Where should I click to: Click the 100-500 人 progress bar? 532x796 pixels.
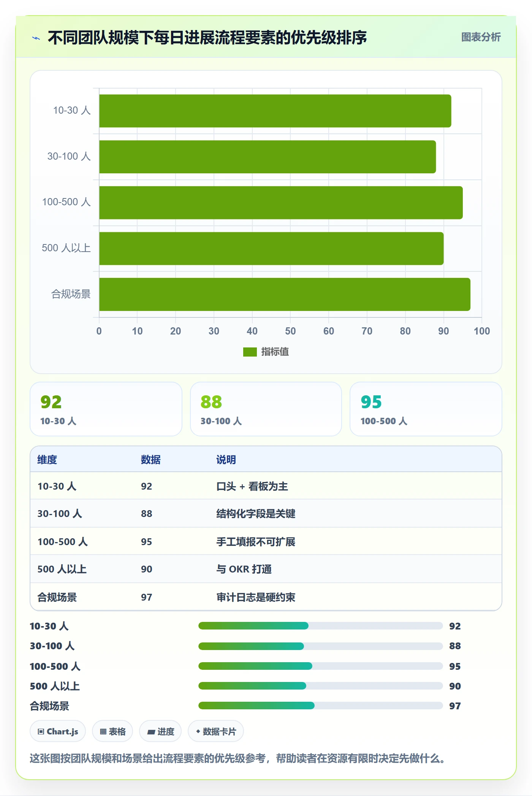[x=321, y=666]
